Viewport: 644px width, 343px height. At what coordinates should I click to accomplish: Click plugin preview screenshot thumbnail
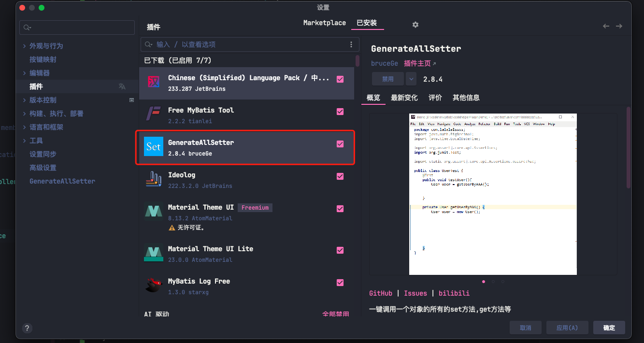click(493, 194)
